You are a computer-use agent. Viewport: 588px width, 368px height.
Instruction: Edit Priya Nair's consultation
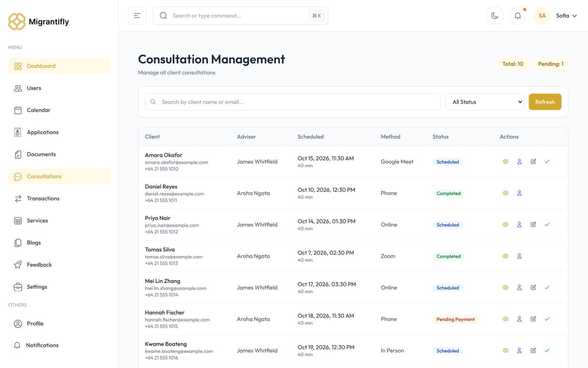tap(533, 224)
